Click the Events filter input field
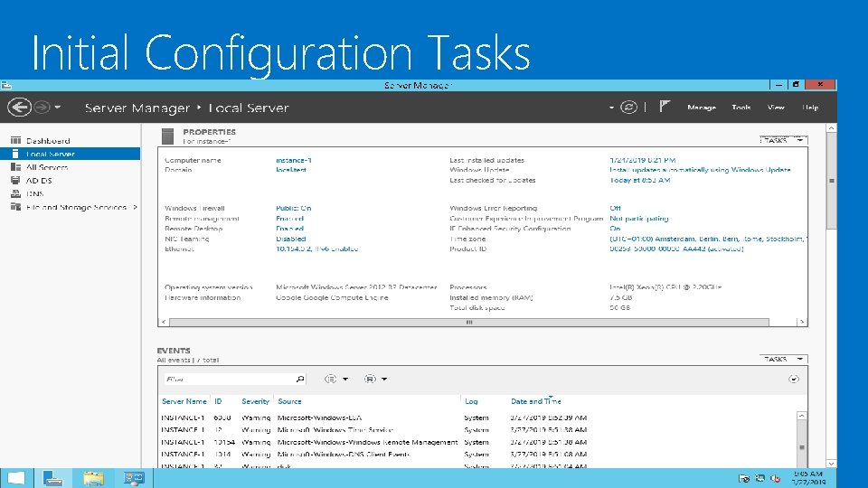The width and height of the screenshot is (868, 488). coord(229,379)
